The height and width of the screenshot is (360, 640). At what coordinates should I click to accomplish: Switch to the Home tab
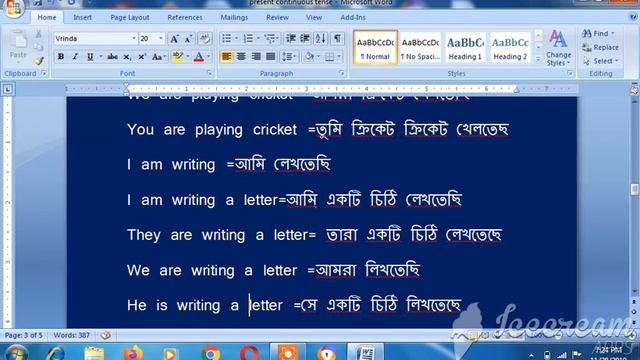(47, 18)
